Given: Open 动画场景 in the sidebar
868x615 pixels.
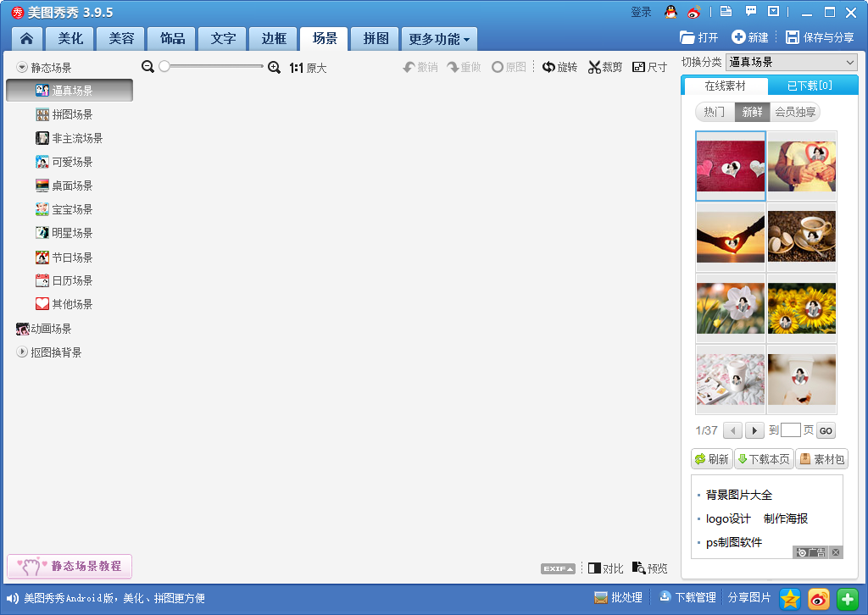Looking at the screenshot, I should [44, 329].
